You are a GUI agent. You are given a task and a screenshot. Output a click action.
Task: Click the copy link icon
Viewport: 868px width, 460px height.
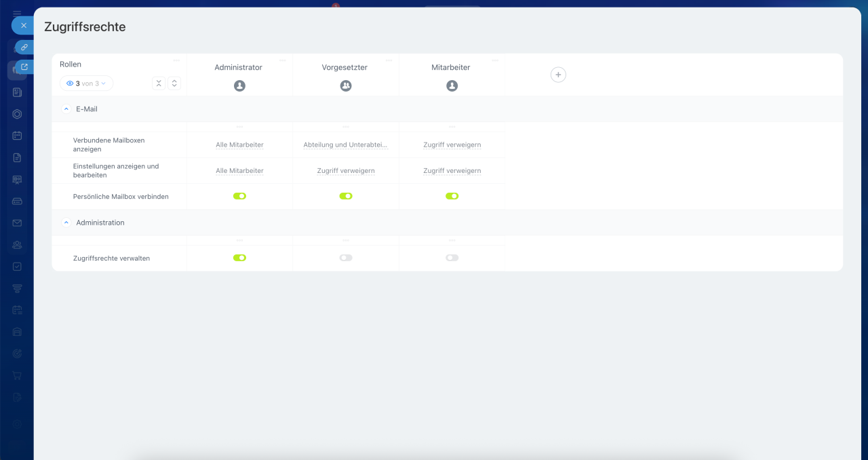[x=24, y=47]
